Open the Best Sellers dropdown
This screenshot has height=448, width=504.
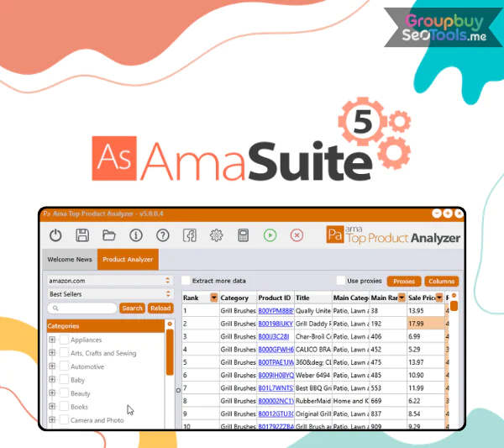[110, 294]
